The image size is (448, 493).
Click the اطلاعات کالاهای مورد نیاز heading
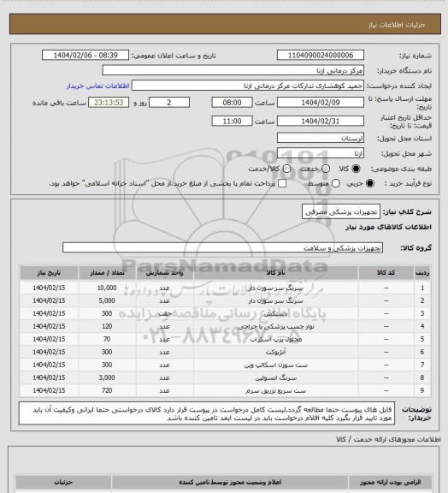click(388, 227)
